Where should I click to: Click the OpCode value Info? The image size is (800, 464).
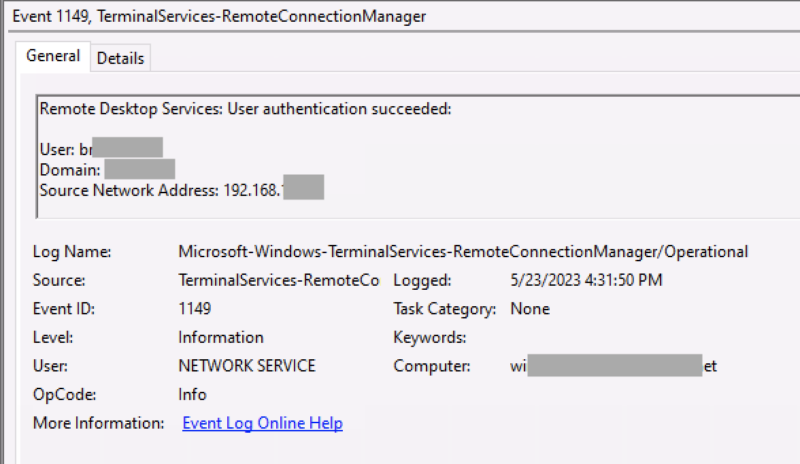pyautogui.click(x=192, y=395)
